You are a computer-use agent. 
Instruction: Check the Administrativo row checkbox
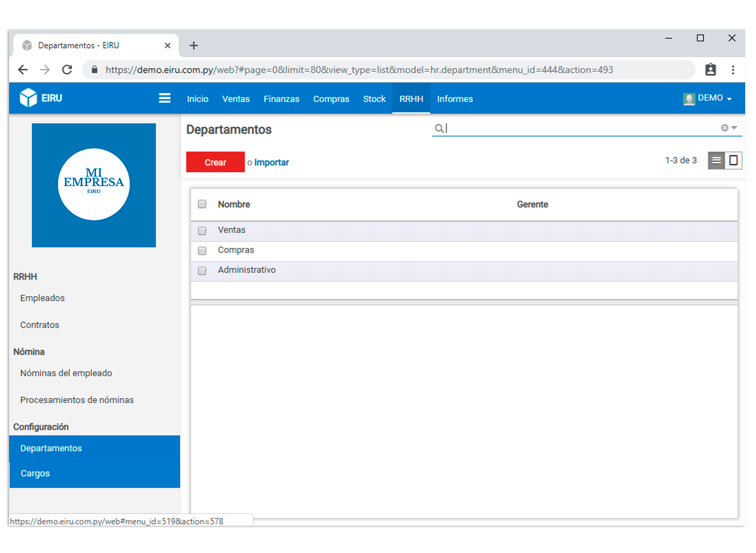point(202,270)
